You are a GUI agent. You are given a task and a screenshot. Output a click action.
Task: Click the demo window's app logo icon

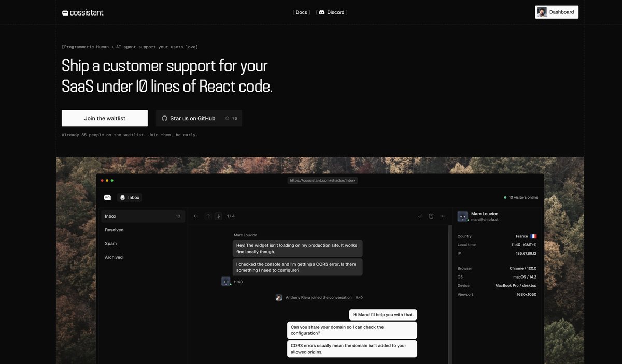tap(107, 197)
